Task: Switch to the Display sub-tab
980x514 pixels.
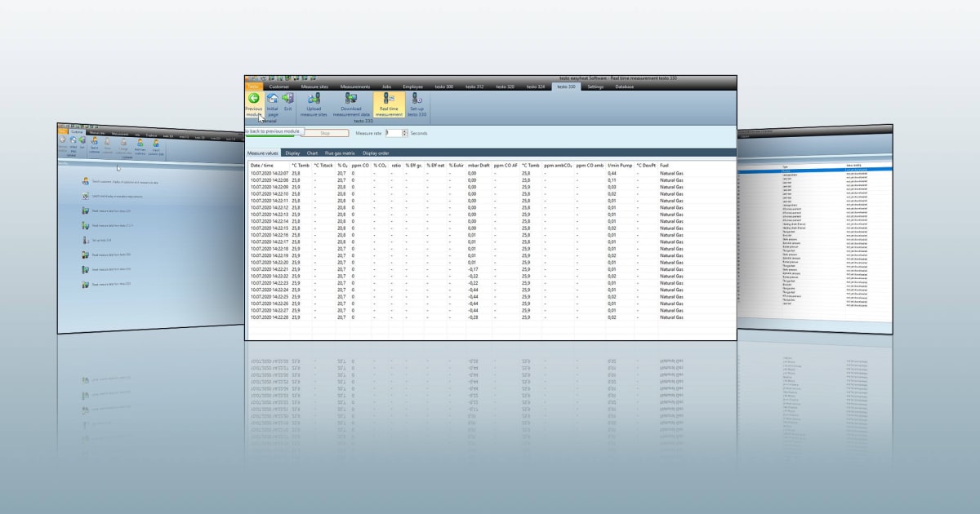Action: tap(292, 153)
